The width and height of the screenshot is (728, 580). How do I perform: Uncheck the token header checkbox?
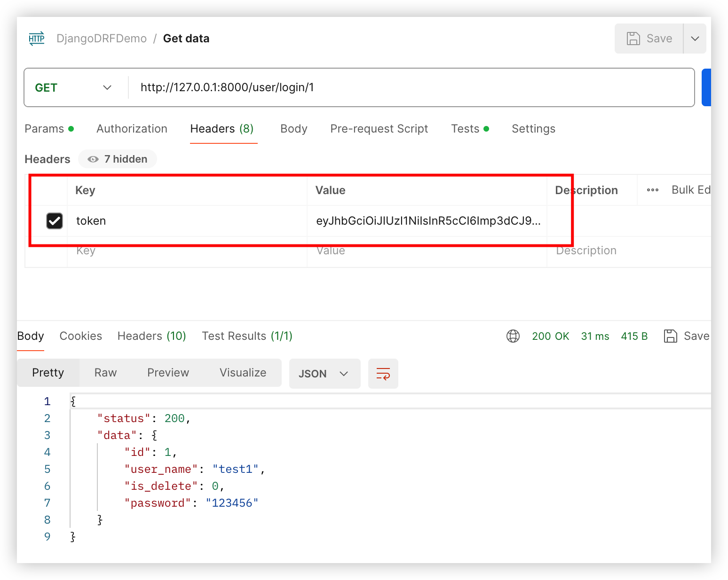(x=55, y=221)
